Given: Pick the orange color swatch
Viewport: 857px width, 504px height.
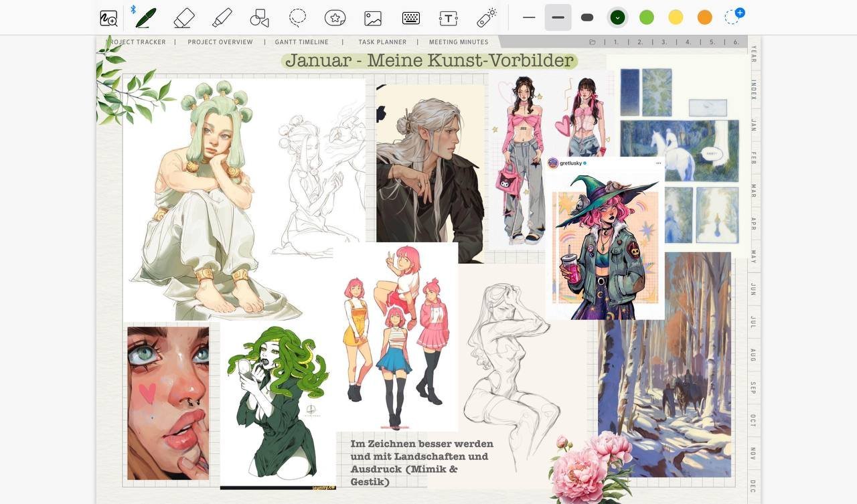Looking at the screenshot, I should [x=704, y=17].
